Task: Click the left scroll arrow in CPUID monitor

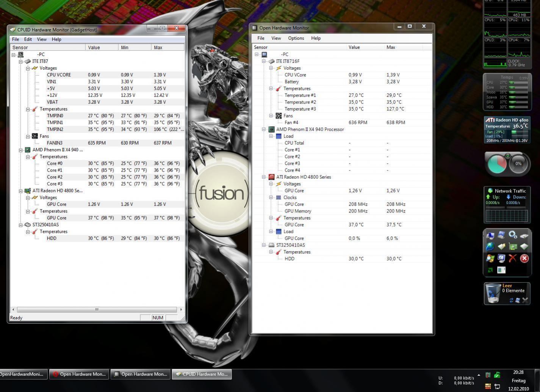Action: click(x=13, y=309)
